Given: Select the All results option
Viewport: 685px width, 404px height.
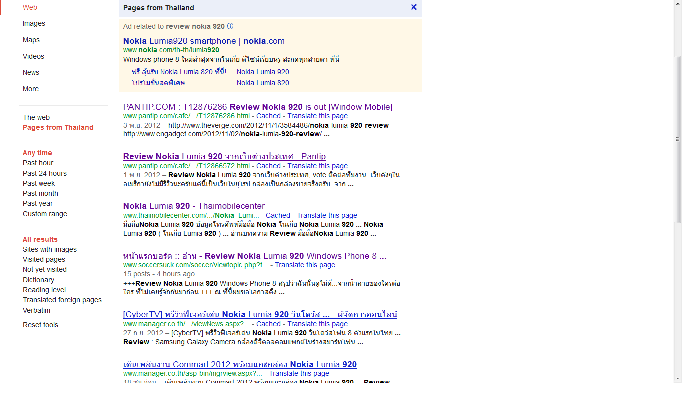Looking at the screenshot, I should pos(40,239).
